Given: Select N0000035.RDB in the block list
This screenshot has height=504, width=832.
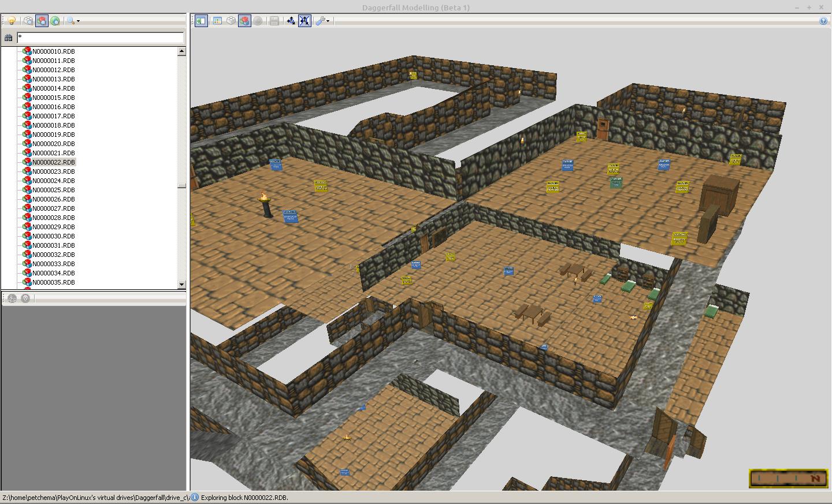Looking at the screenshot, I should 53,282.
